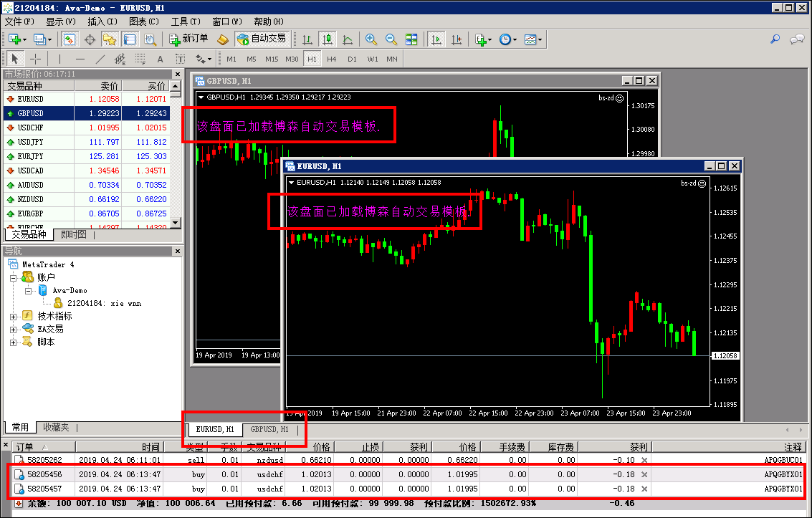Switch timeframe to D1

tap(352, 59)
